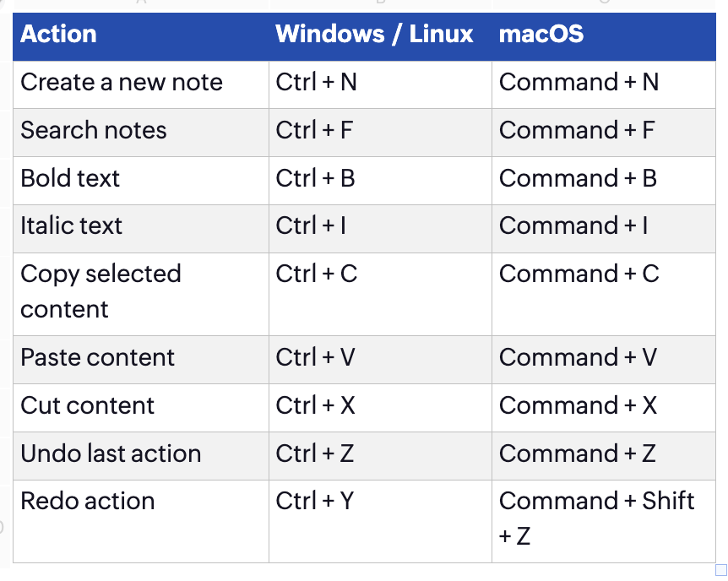
Task: Click the "Redo action" cell
Action: [x=88, y=501]
